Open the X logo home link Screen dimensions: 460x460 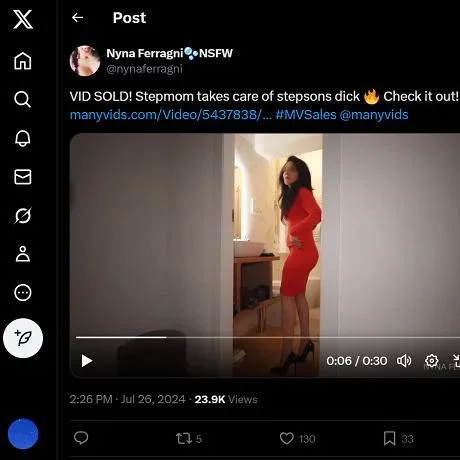pos(23,19)
